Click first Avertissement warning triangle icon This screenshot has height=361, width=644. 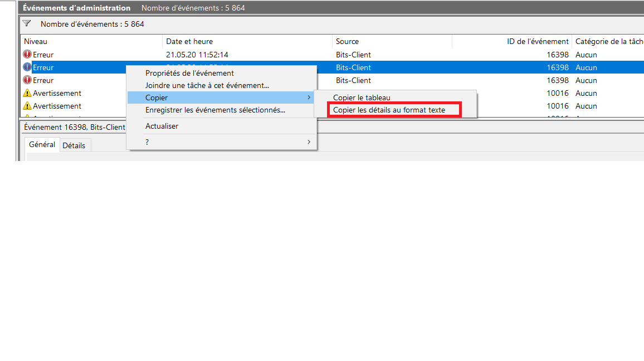(x=27, y=93)
